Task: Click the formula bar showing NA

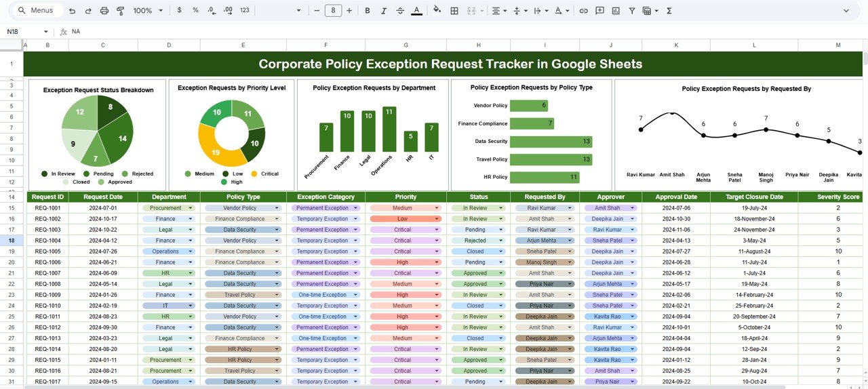Action: click(x=468, y=32)
